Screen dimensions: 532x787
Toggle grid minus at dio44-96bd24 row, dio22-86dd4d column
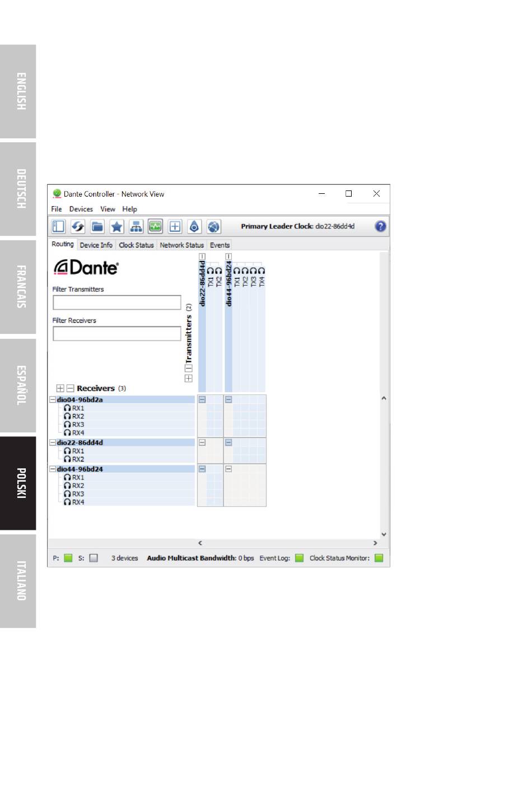202,469
